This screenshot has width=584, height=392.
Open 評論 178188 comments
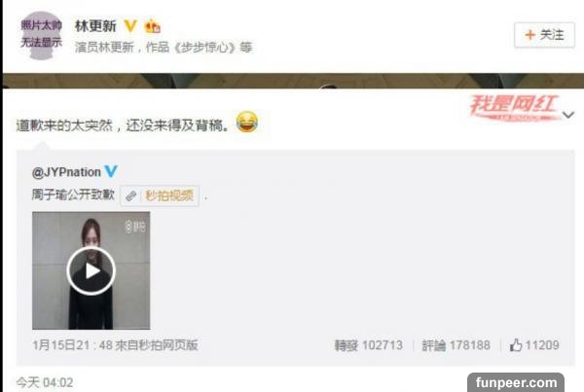[456, 345]
